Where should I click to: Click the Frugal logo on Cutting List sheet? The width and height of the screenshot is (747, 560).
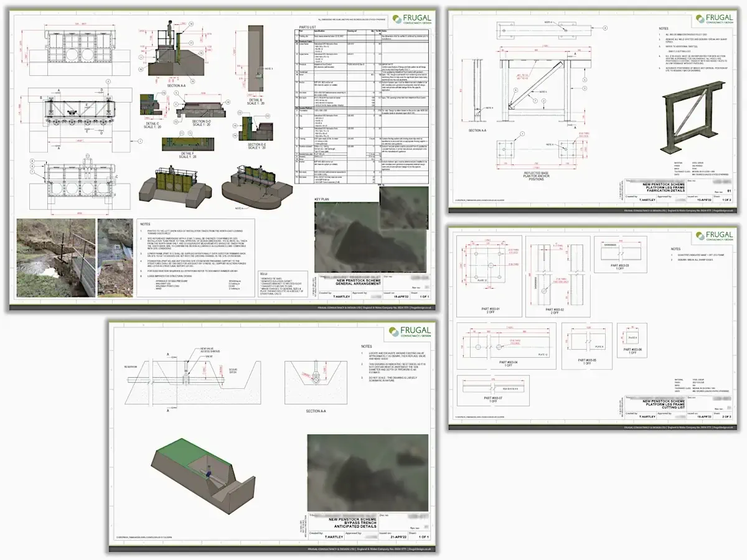coord(715,235)
